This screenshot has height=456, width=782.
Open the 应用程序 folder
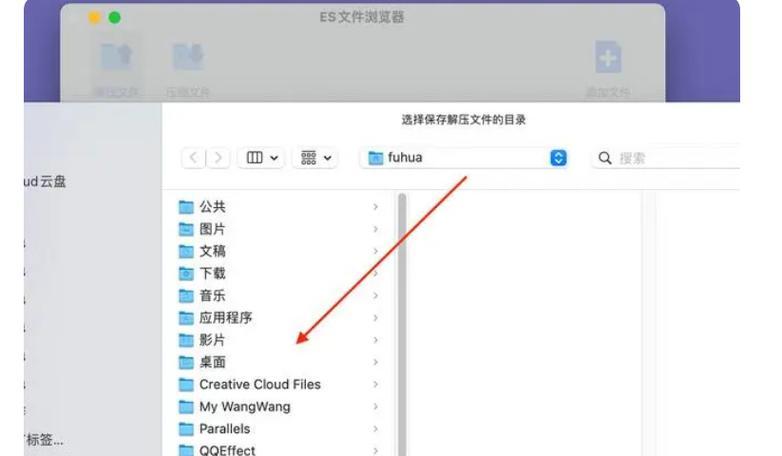tap(279, 318)
